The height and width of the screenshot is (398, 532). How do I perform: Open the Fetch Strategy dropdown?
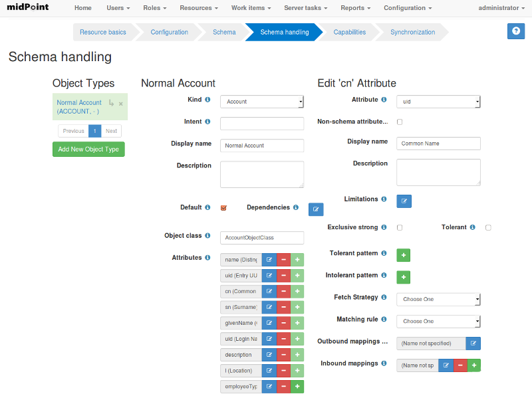(x=438, y=300)
